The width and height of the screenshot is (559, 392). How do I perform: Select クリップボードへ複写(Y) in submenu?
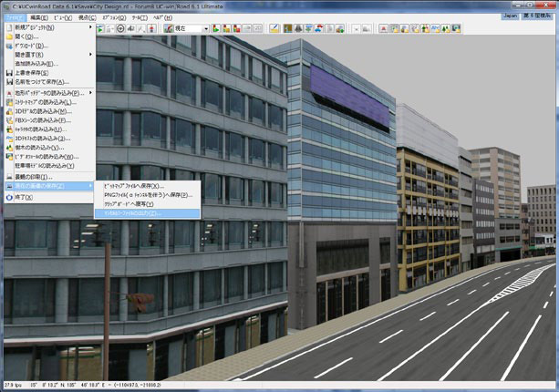coord(147,204)
